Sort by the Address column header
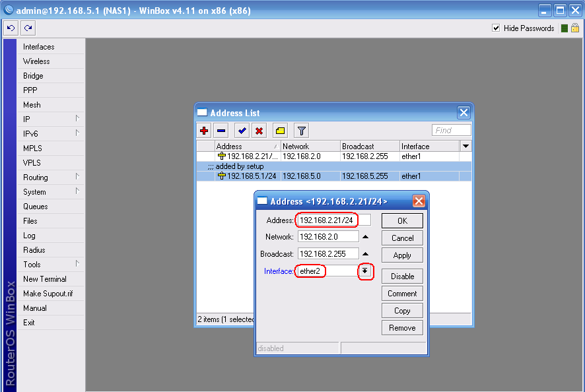Image resolution: width=585 pixels, height=392 pixels. tap(248, 147)
